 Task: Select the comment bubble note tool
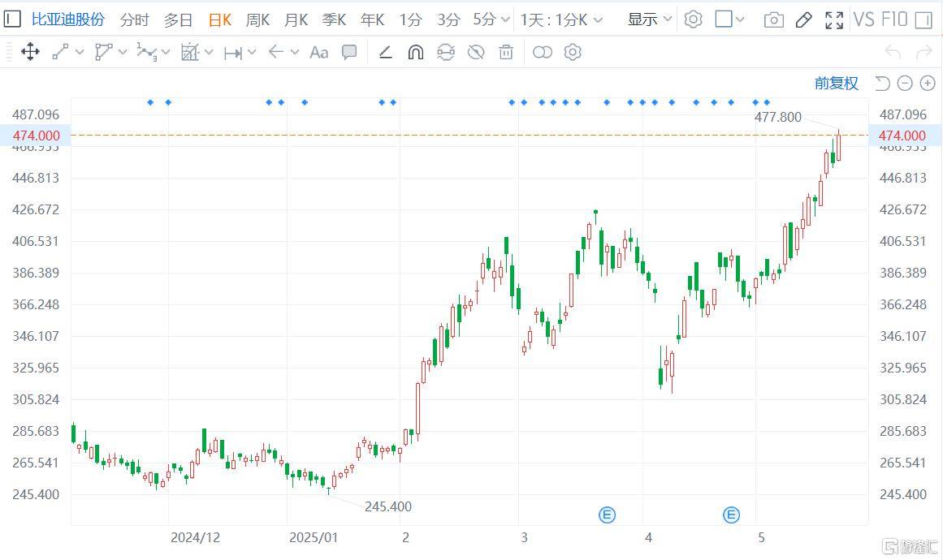tap(349, 52)
